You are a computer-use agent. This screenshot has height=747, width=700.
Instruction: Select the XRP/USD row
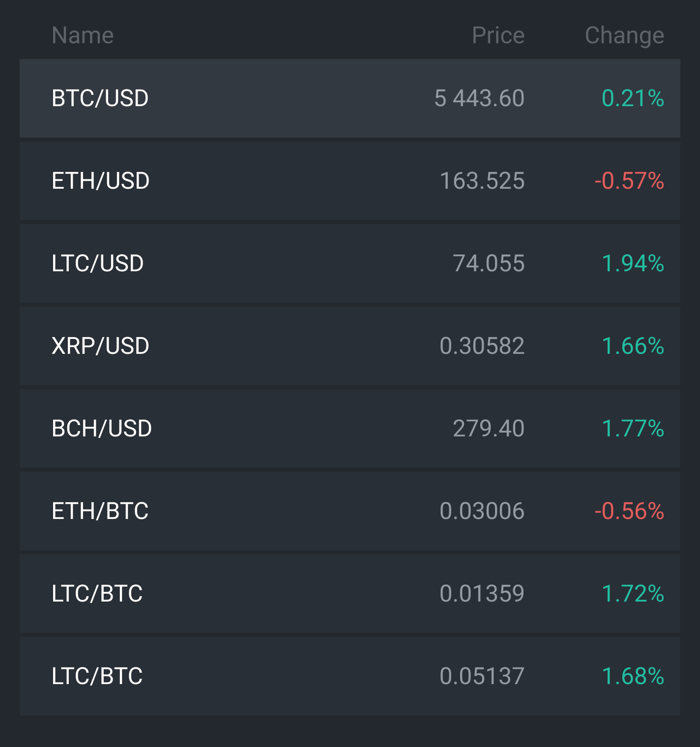coord(350,346)
